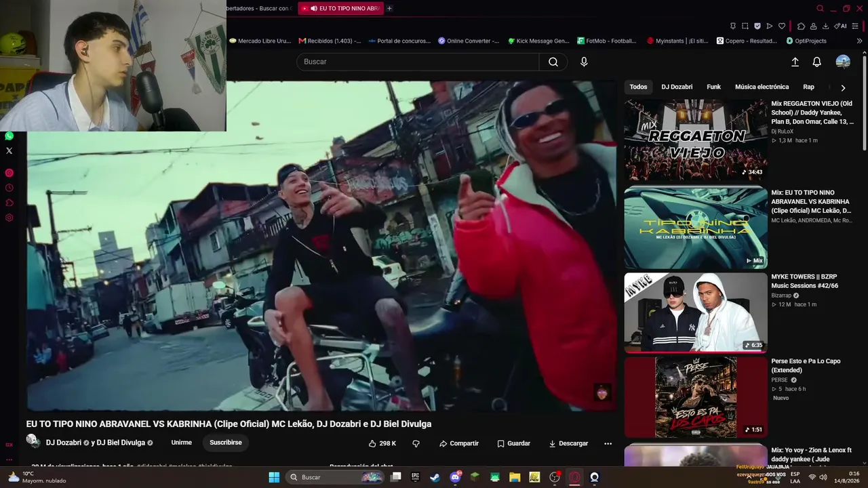Open X (Twitter) in the sidebar
Viewport: 868px width, 488px height.
click(x=9, y=150)
